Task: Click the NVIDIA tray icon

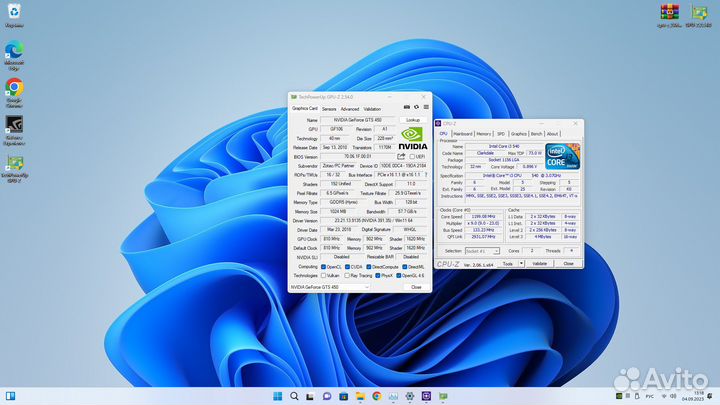Action: point(619,396)
